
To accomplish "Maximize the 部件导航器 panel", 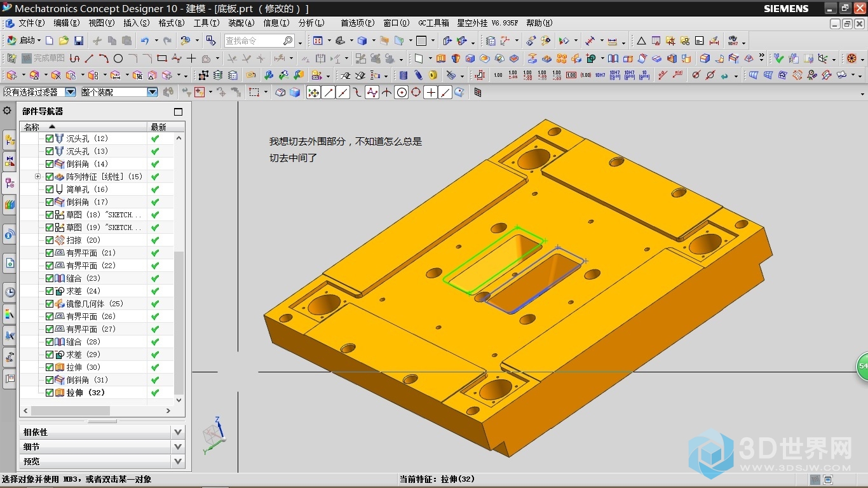I will [x=178, y=111].
